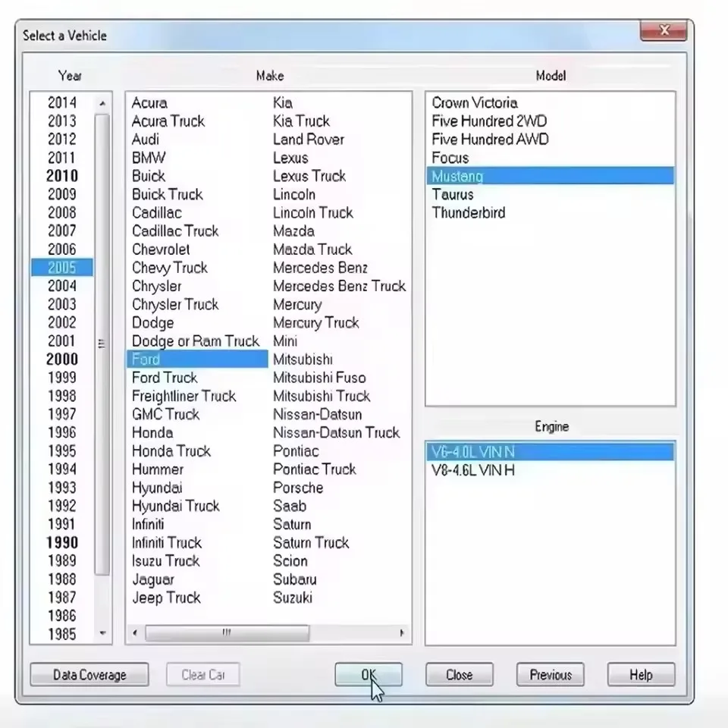The height and width of the screenshot is (728, 728).
Task: Select the year 2010
Action: [61, 176]
